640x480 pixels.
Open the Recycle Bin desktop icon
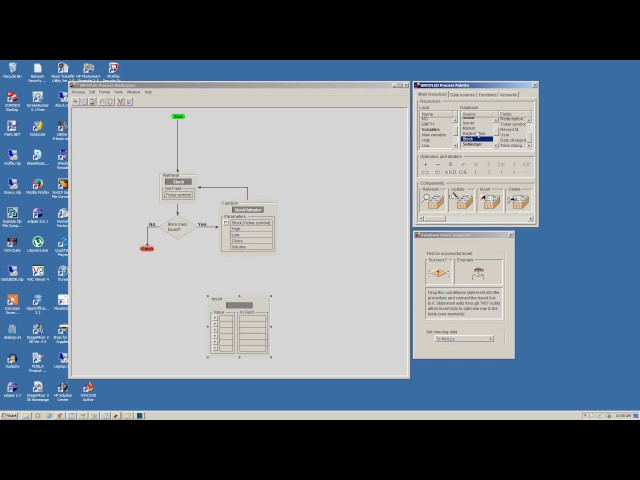click(x=13, y=70)
